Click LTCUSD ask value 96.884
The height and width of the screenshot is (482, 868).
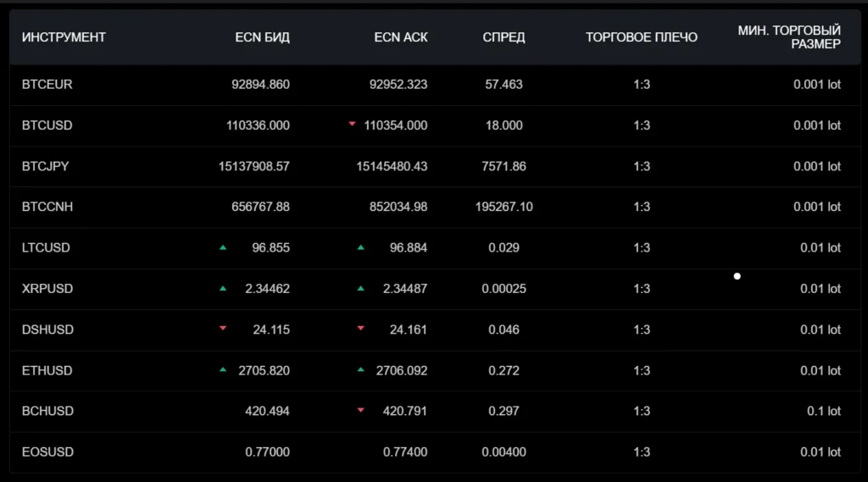(x=409, y=248)
